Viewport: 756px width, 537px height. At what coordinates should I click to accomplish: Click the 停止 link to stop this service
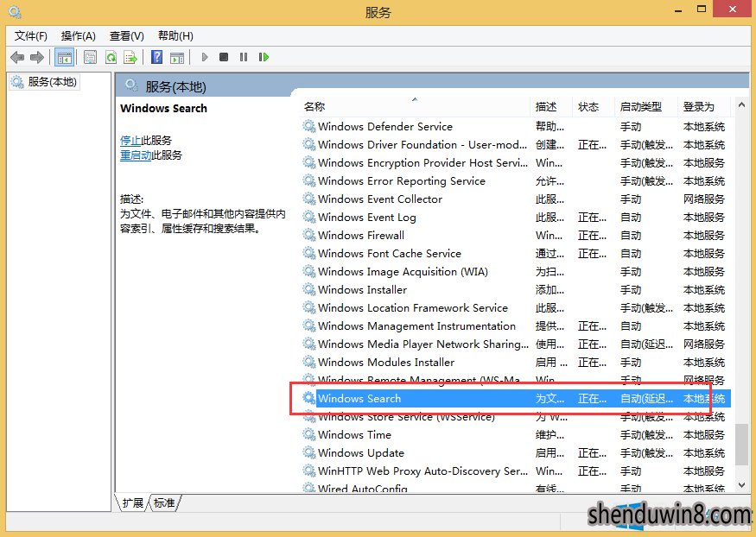click(130, 140)
